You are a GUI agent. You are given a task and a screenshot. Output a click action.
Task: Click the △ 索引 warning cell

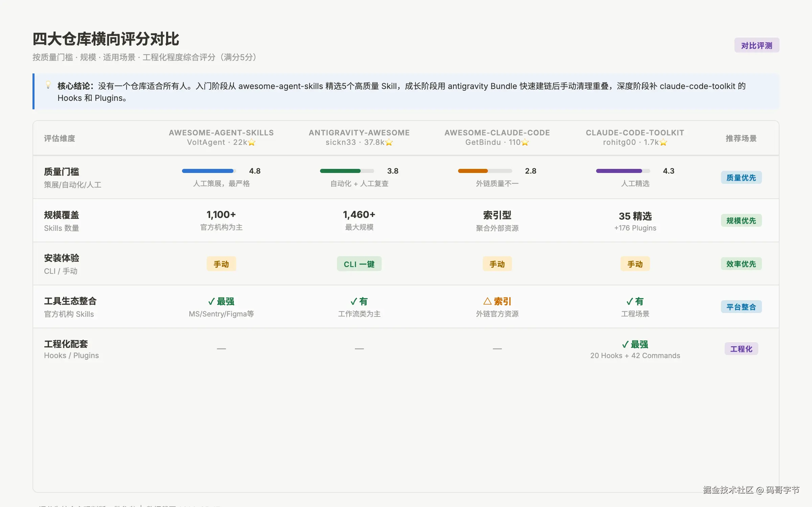pos(497,301)
